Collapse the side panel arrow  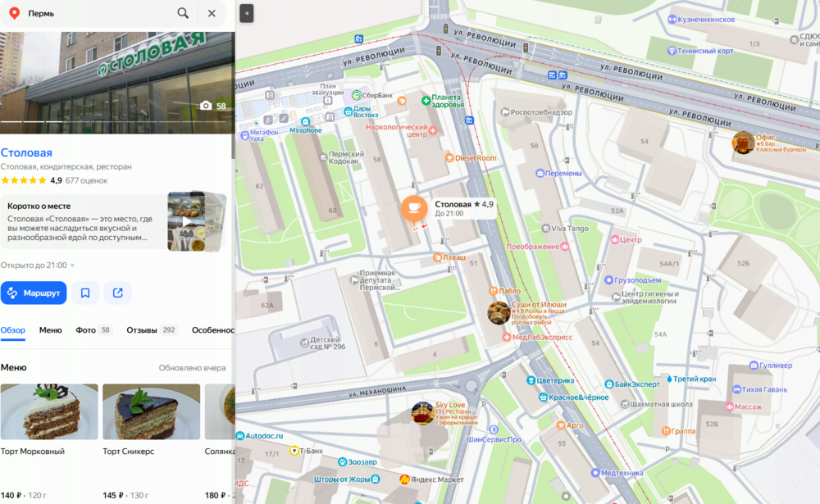[246, 13]
